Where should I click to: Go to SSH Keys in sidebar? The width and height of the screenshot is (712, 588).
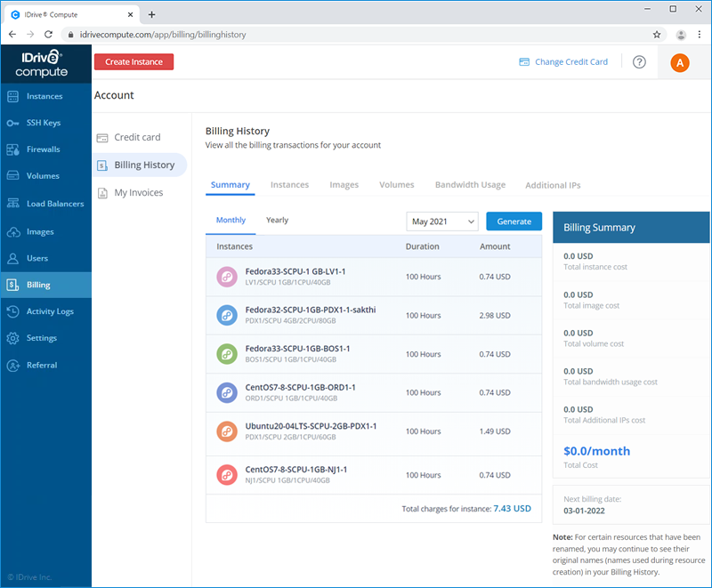[x=44, y=123]
